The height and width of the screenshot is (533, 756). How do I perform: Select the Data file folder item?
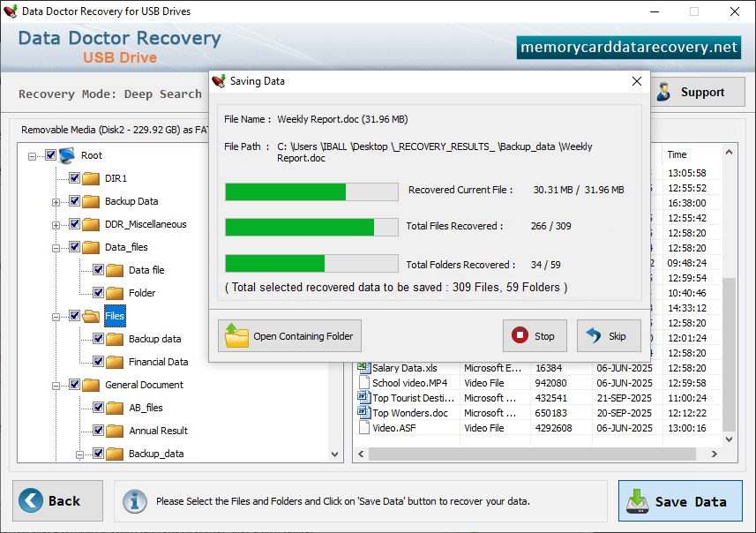click(x=146, y=270)
